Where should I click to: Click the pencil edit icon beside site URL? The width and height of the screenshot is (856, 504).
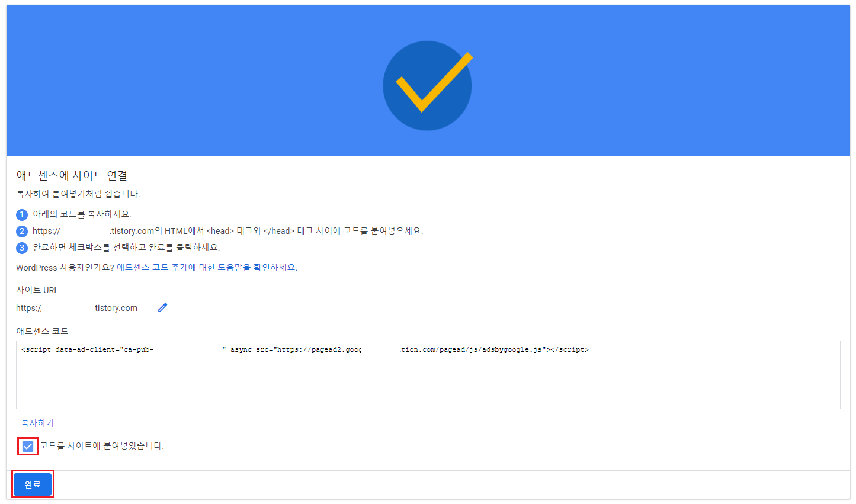tap(163, 307)
